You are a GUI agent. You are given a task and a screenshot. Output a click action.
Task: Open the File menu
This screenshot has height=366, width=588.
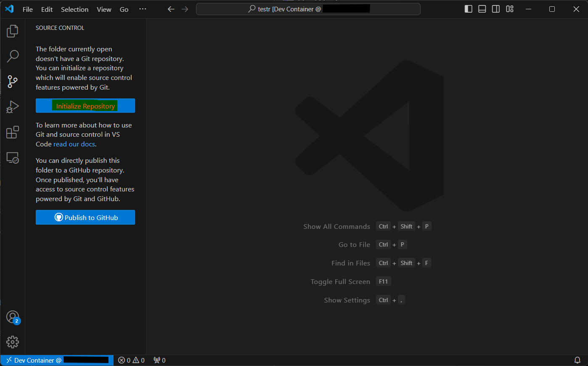(28, 9)
